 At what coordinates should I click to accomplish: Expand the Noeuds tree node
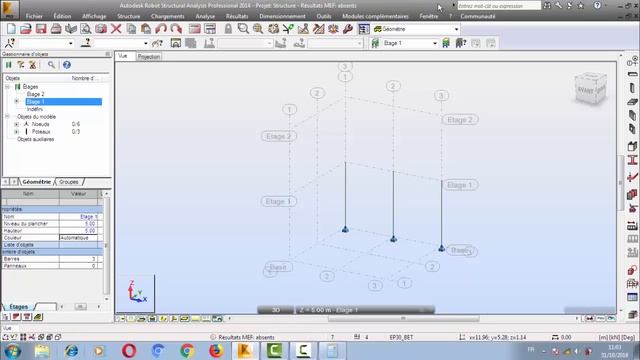pyautogui.click(x=16, y=124)
